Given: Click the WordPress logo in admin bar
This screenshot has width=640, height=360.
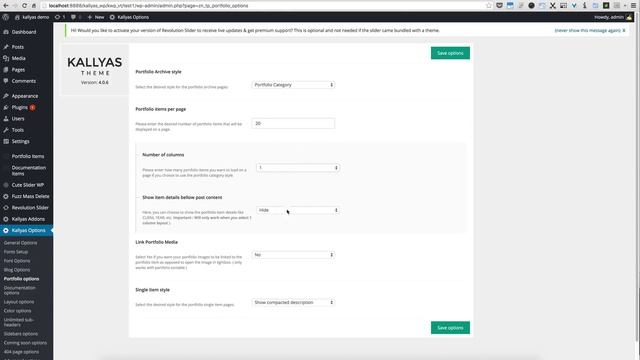Looking at the screenshot, I should pos(5,17).
